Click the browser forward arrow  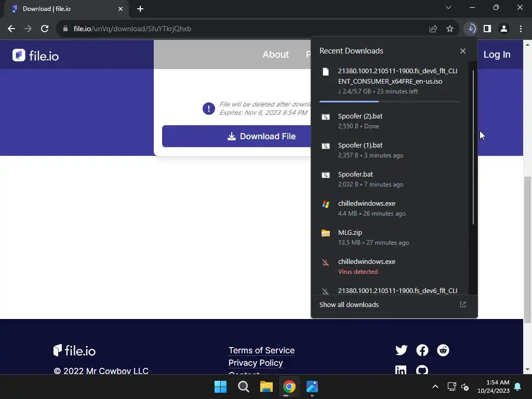(28, 29)
